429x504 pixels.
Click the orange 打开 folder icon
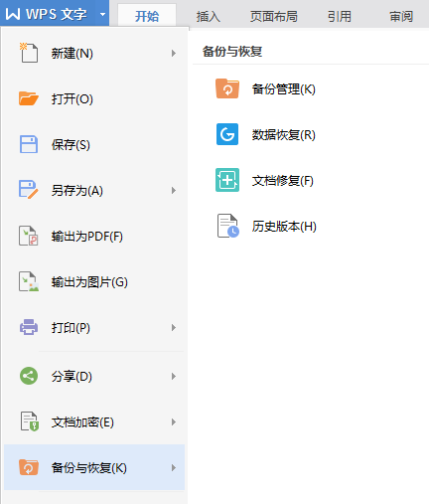(29, 98)
